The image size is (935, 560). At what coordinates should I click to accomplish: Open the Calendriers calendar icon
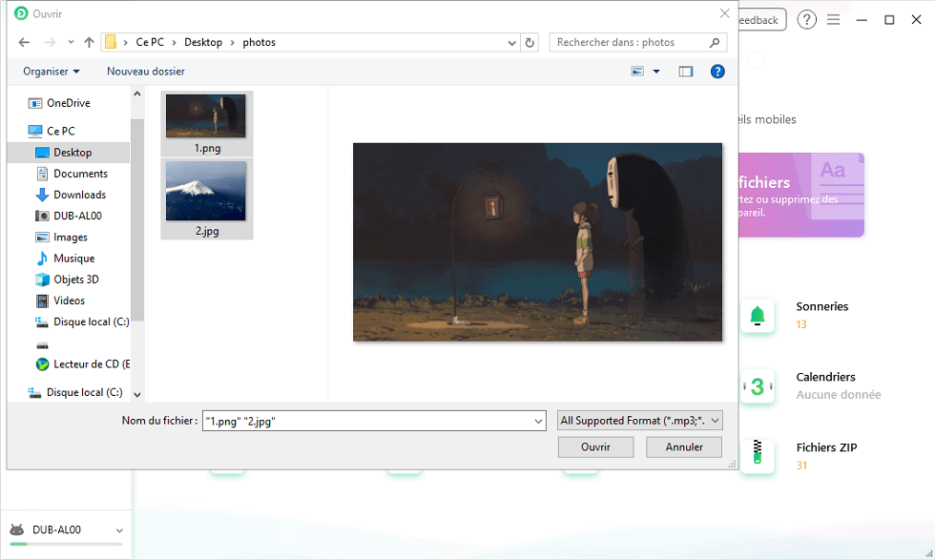point(758,385)
